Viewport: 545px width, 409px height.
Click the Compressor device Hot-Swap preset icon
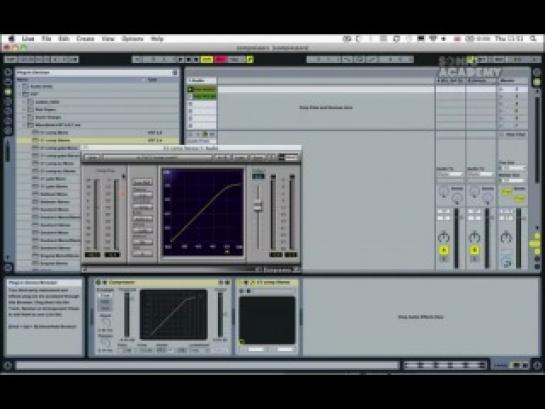[220, 283]
